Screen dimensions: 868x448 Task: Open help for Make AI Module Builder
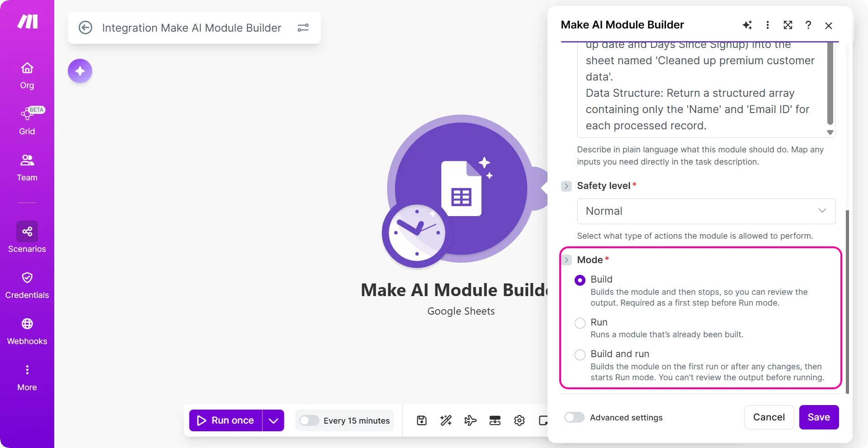click(x=808, y=25)
